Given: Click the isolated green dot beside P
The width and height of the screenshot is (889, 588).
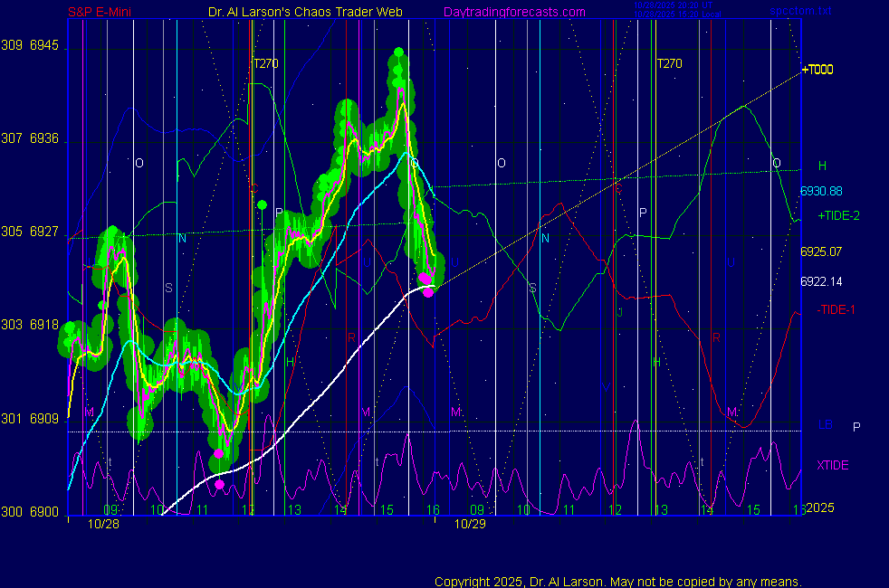Looking at the screenshot, I should tap(262, 205).
